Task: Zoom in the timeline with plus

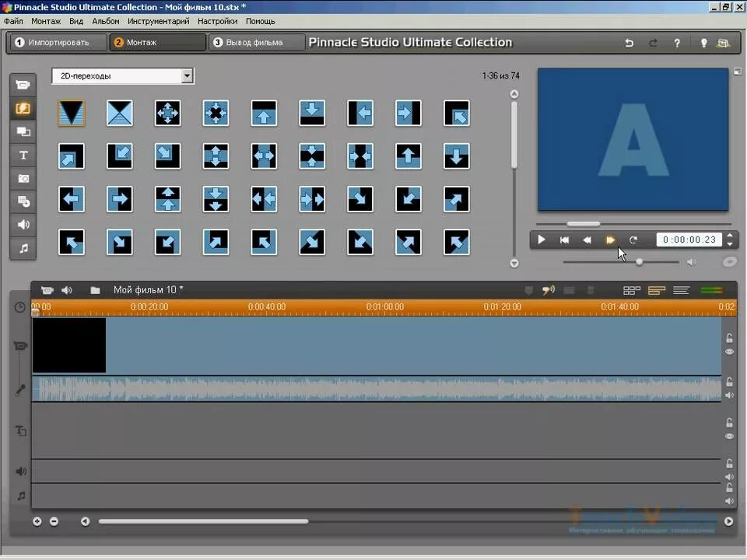Action: pyautogui.click(x=37, y=521)
